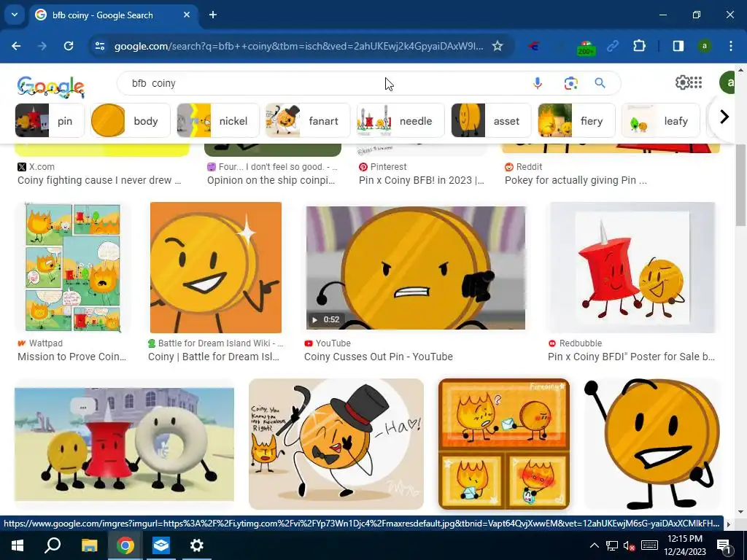Image resolution: width=747 pixels, height=560 pixels.
Task: Open Windows taskbar search
Action: [53, 545]
